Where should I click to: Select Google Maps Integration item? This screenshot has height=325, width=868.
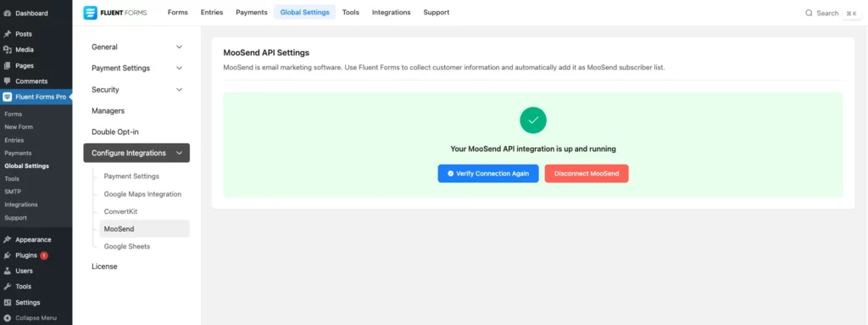(142, 194)
